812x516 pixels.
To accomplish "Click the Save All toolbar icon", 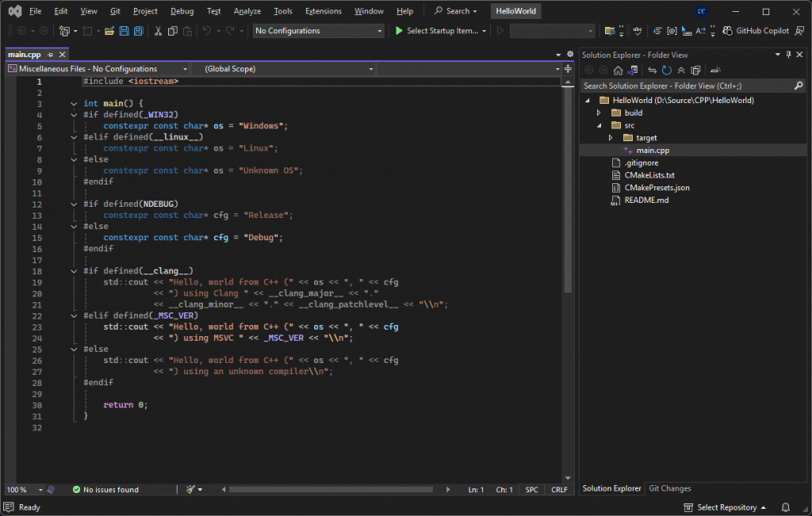I will 139,31.
